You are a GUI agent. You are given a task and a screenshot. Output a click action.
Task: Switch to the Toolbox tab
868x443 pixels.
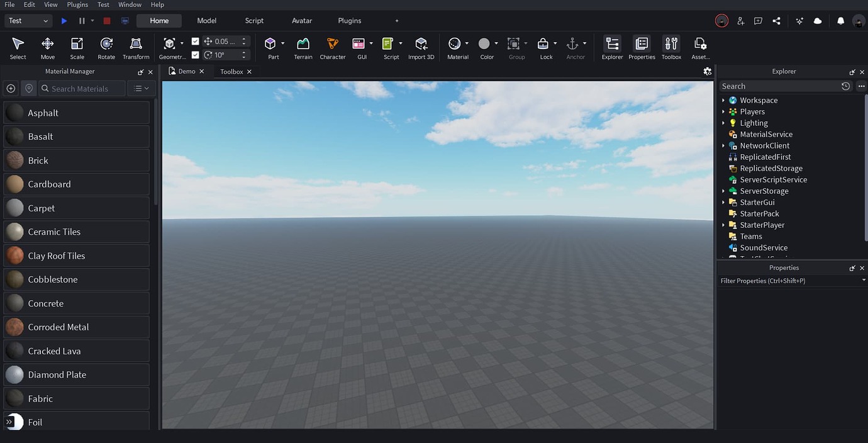click(231, 71)
